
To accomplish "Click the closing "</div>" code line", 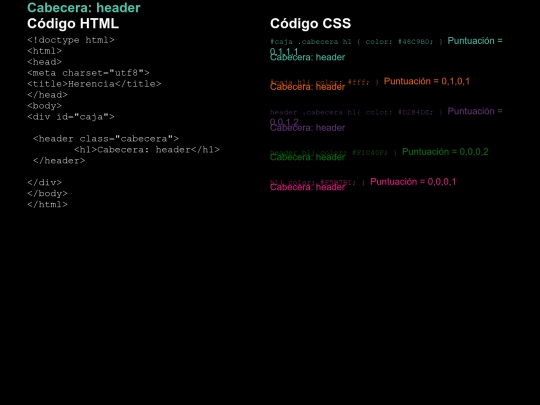I will click(44, 183).
